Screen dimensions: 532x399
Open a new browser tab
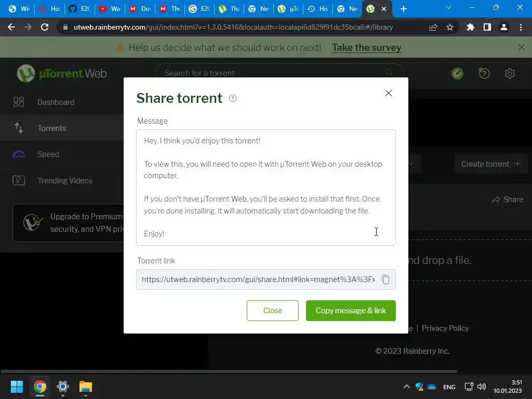tap(403, 9)
